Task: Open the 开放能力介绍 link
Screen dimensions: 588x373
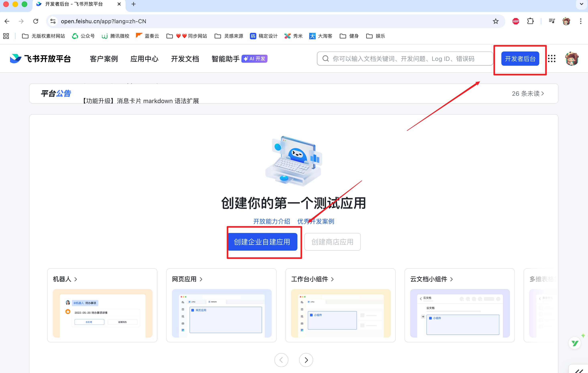Action: point(272,221)
